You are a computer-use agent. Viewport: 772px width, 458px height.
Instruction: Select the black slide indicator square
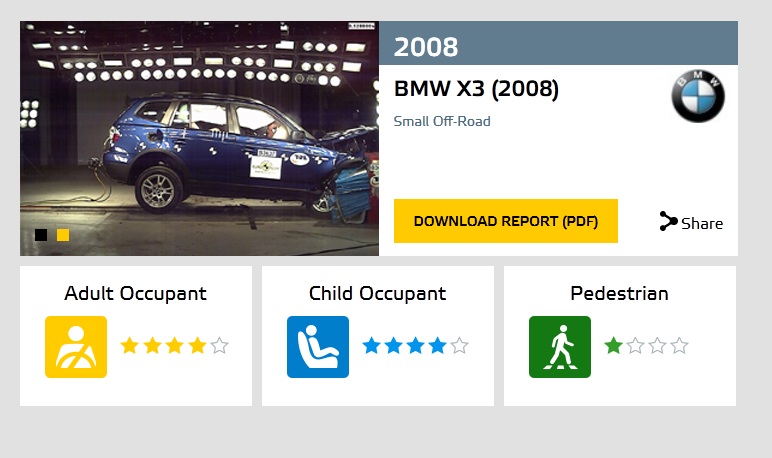(x=41, y=235)
